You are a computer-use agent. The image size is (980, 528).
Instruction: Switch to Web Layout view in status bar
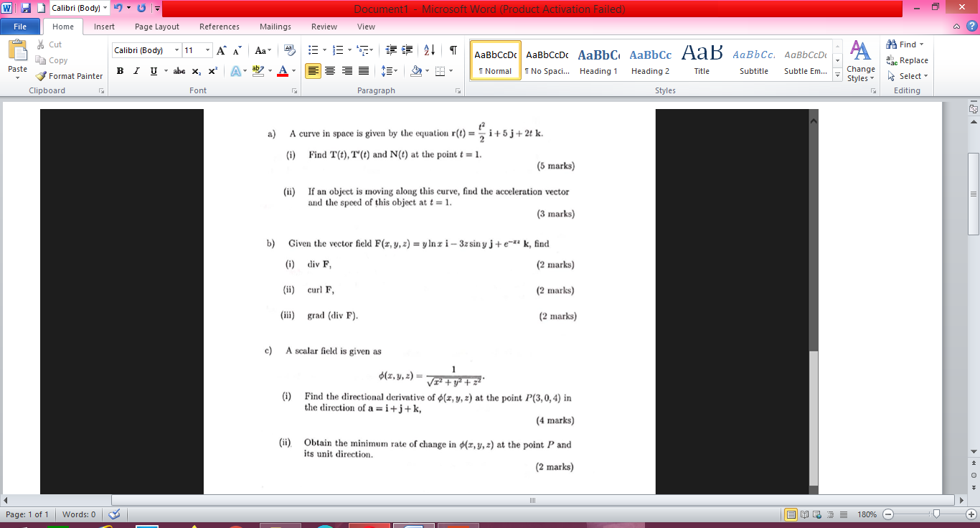pos(816,514)
